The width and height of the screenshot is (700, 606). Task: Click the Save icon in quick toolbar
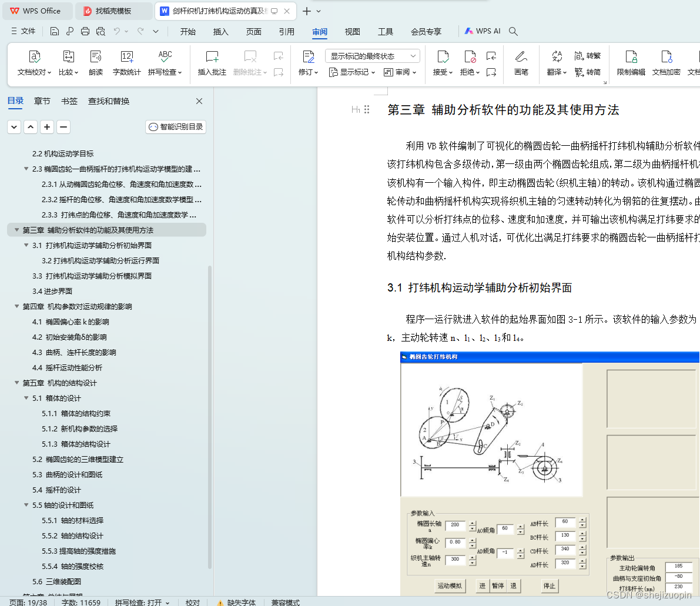coord(55,31)
